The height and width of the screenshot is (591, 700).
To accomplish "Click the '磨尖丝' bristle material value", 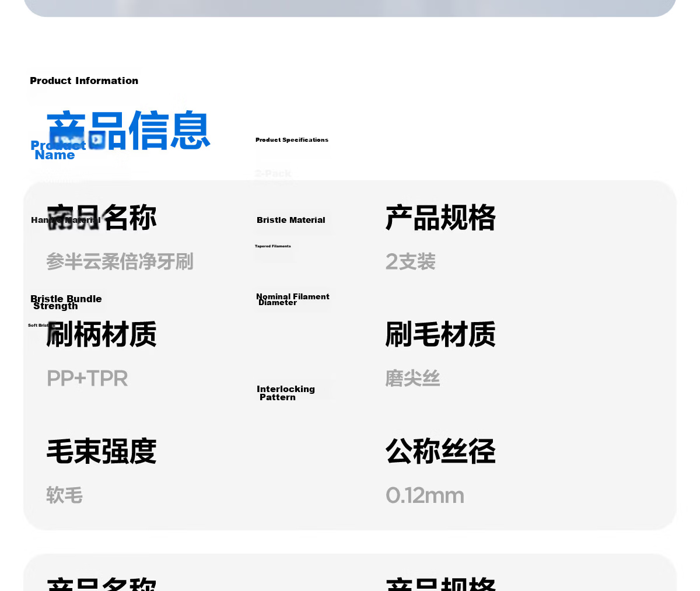I will [x=412, y=379].
